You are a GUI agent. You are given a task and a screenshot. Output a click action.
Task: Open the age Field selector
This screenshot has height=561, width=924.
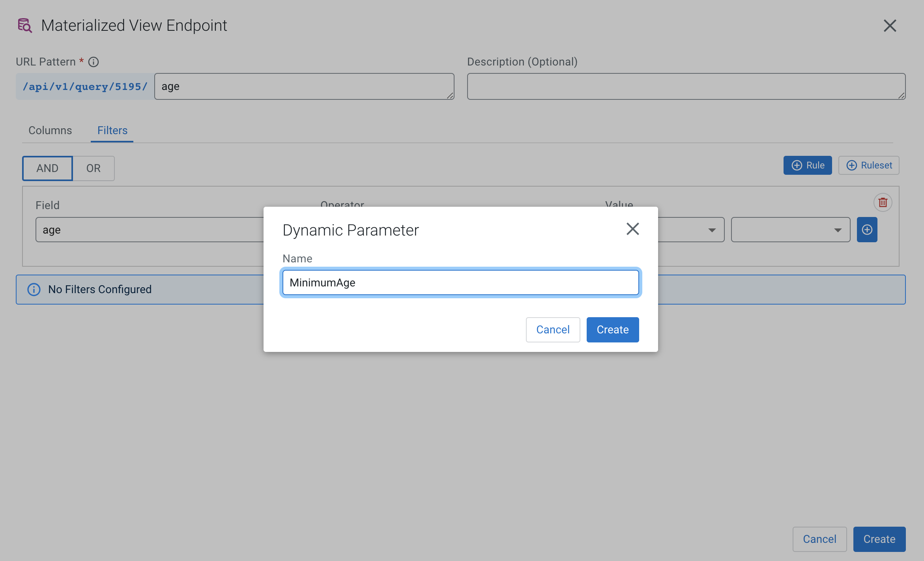pyautogui.click(x=150, y=230)
